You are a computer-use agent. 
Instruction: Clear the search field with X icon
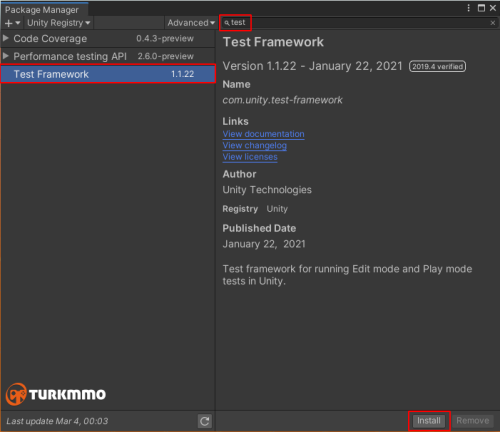coord(492,23)
